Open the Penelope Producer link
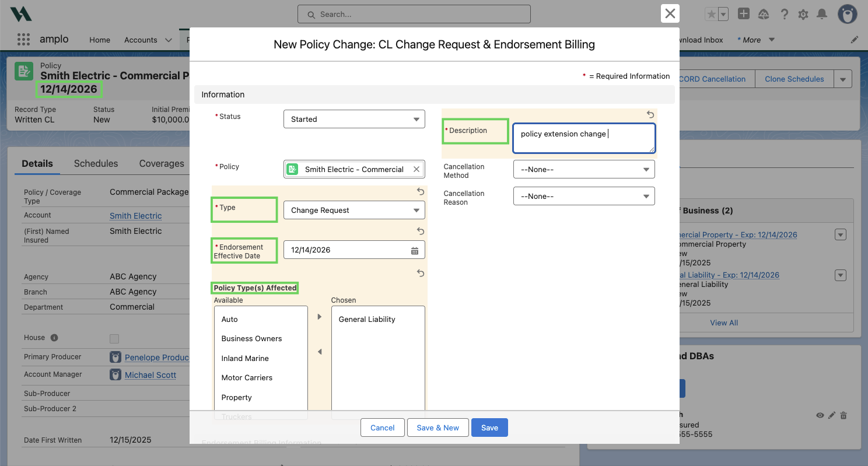The image size is (868, 466). pos(157,357)
